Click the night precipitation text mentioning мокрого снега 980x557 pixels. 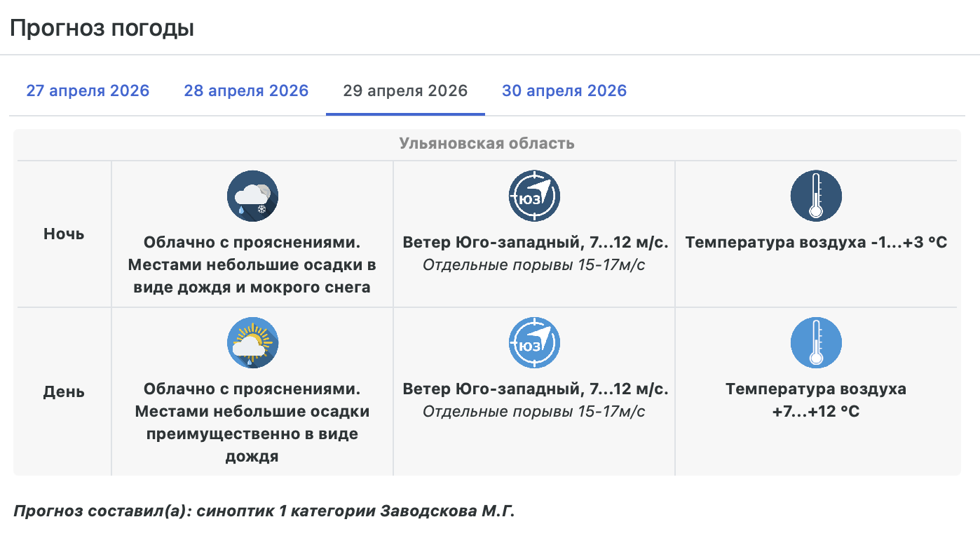coord(252,287)
